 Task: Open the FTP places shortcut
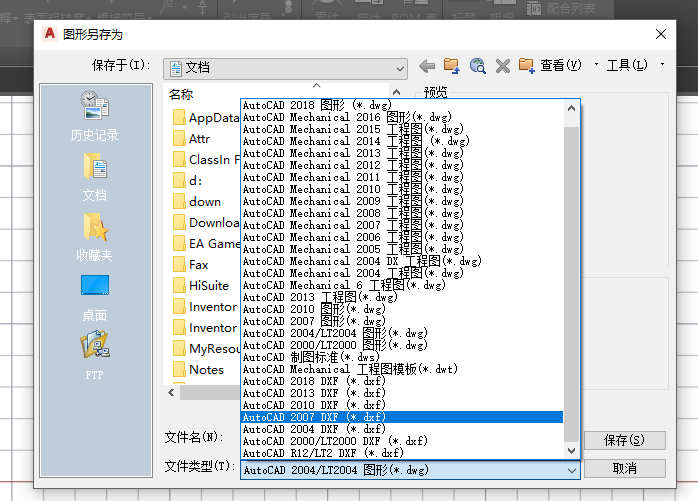tap(94, 355)
